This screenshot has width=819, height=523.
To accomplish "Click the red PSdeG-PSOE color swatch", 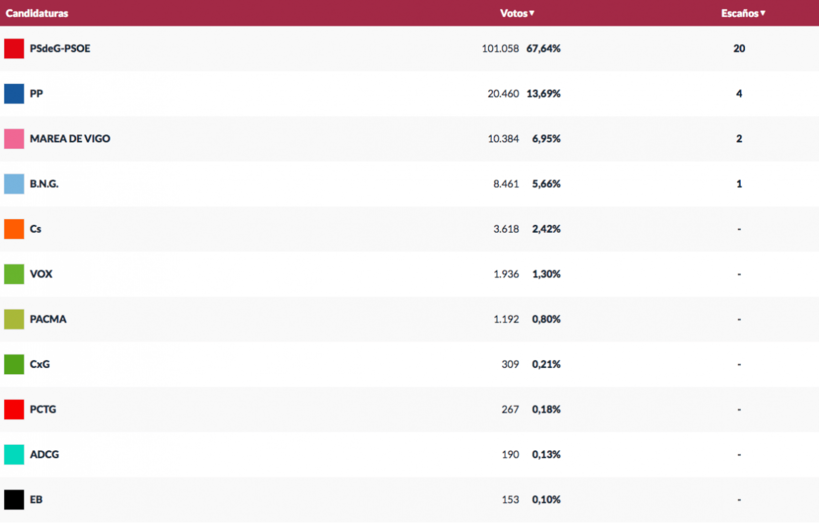I will [x=14, y=48].
